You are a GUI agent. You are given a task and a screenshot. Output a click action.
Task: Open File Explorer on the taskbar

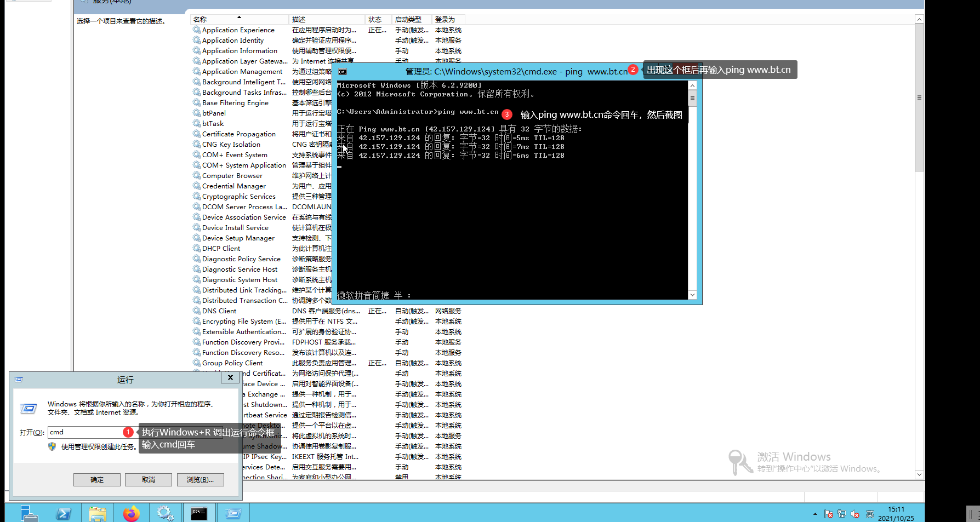point(98,513)
